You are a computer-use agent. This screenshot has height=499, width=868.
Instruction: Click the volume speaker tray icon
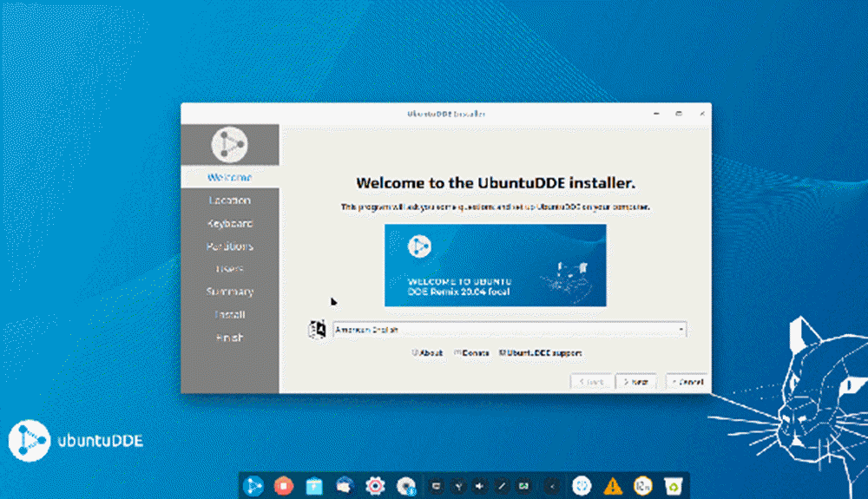coord(479,486)
